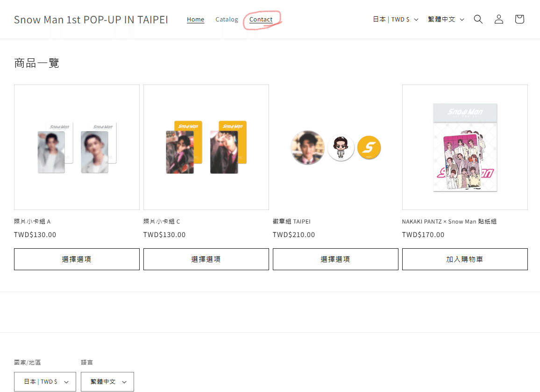Open the shopping cart icon

pyautogui.click(x=519, y=19)
